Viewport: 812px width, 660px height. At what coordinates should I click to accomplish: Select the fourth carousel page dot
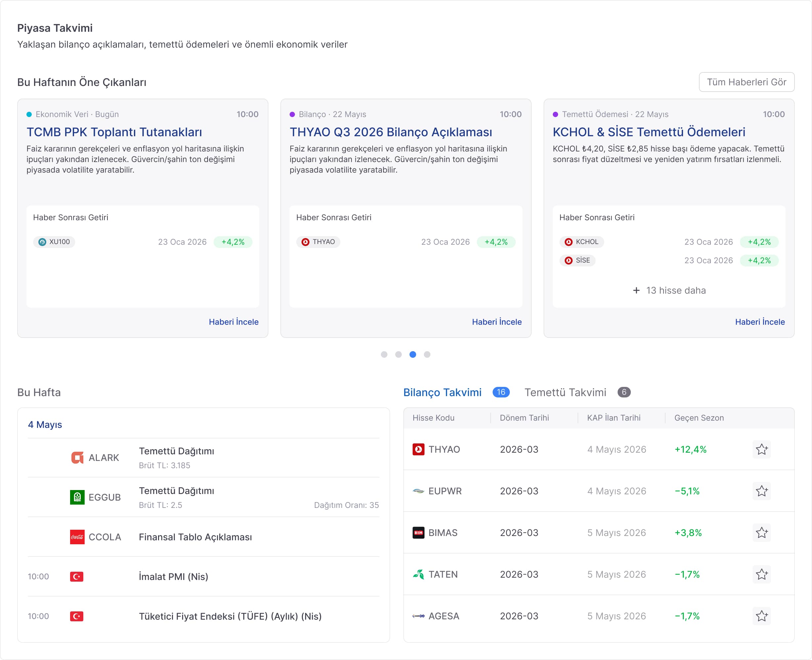(427, 354)
